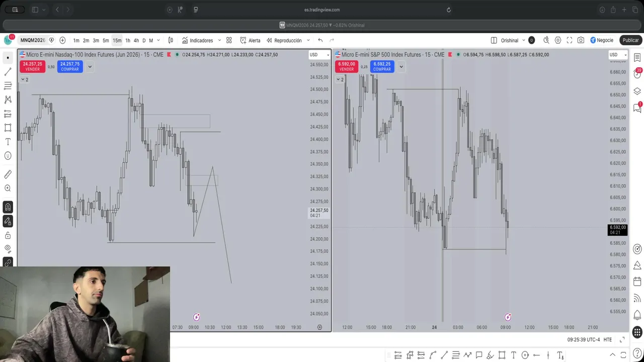This screenshot has width=644, height=362.
Task: Select the 4h timeframe
Action: 136,40
